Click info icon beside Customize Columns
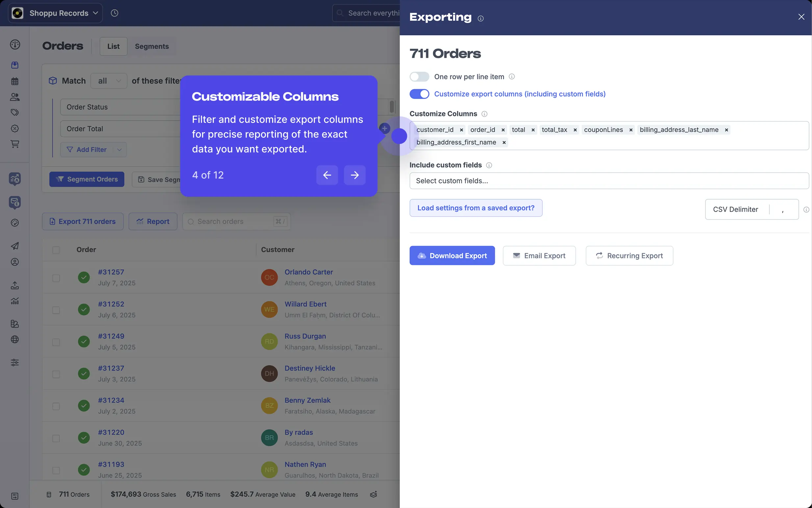 [484, 114]
